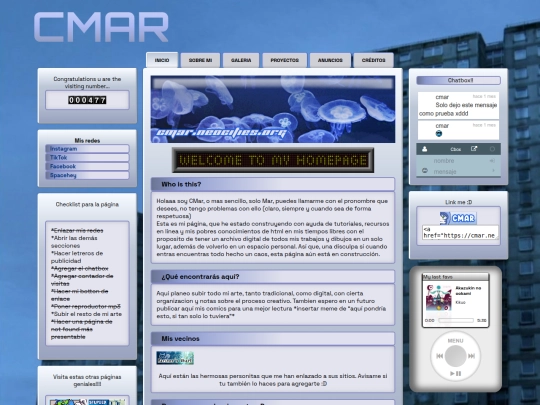Screen dimensions: 540x405
Task: Open the CRÉDITOS tab
Action: click(x=373, y=60)
